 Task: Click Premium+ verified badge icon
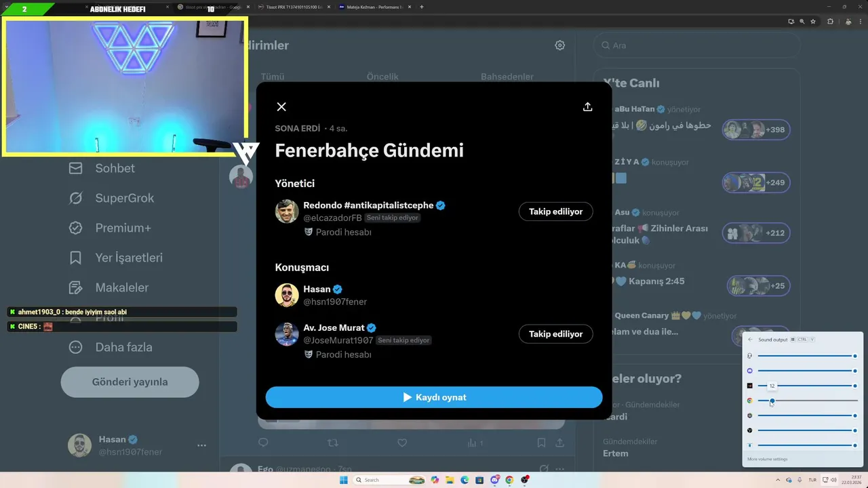76,228
